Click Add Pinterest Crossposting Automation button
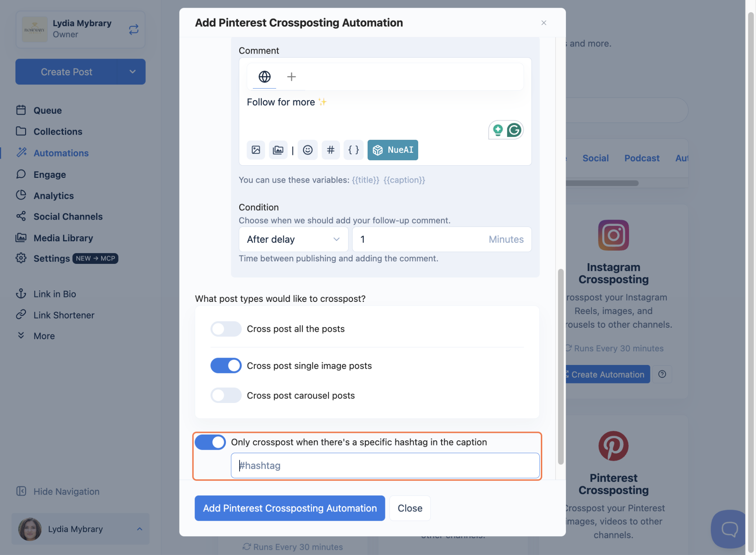This screenshot has height=555, width=756. (x=290, y=508)
